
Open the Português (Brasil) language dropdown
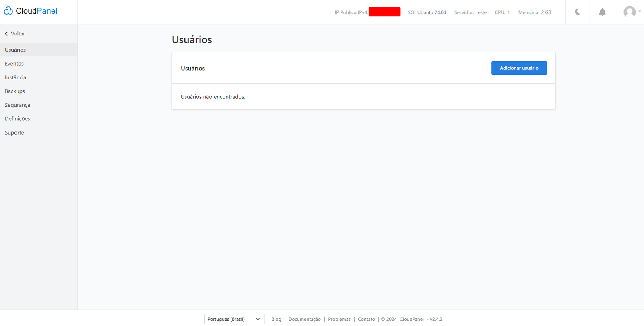234,319
